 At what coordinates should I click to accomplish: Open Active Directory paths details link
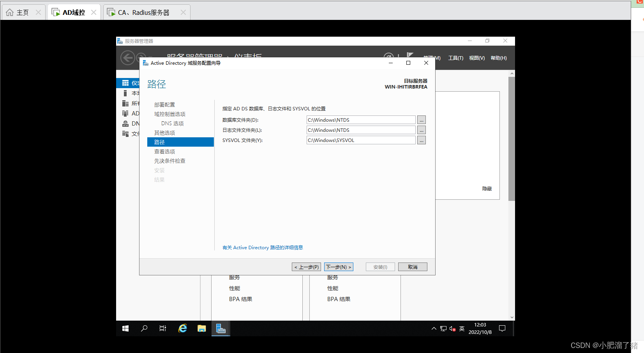(263, 248)
